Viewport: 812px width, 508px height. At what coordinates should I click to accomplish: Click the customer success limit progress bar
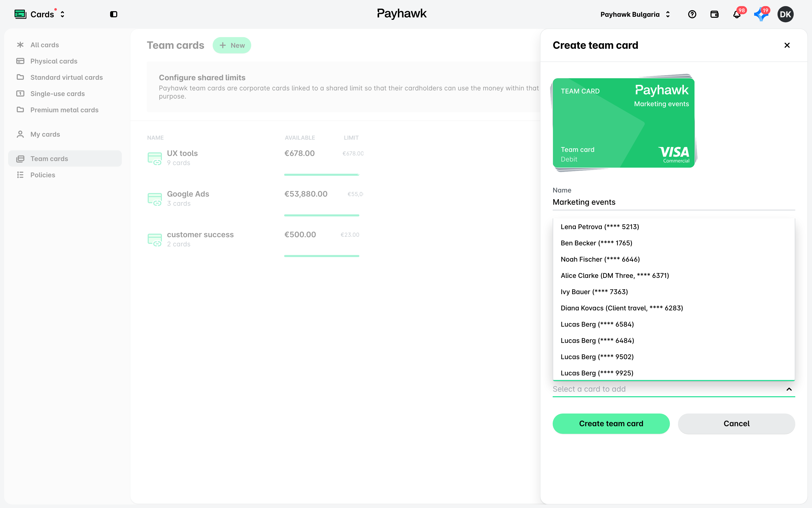coord(322,256)
